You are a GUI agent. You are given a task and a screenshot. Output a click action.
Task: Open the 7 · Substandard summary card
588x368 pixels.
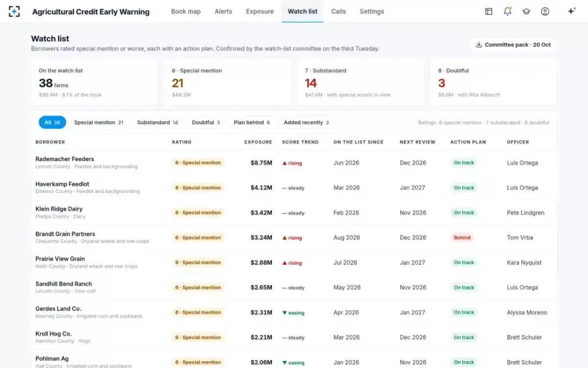[361, 82]
